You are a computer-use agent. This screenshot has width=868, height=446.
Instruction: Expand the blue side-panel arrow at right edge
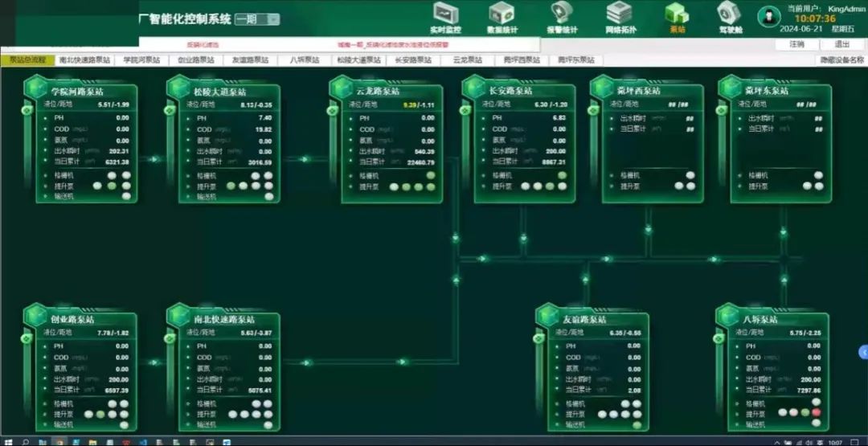[x=863, y=352]
